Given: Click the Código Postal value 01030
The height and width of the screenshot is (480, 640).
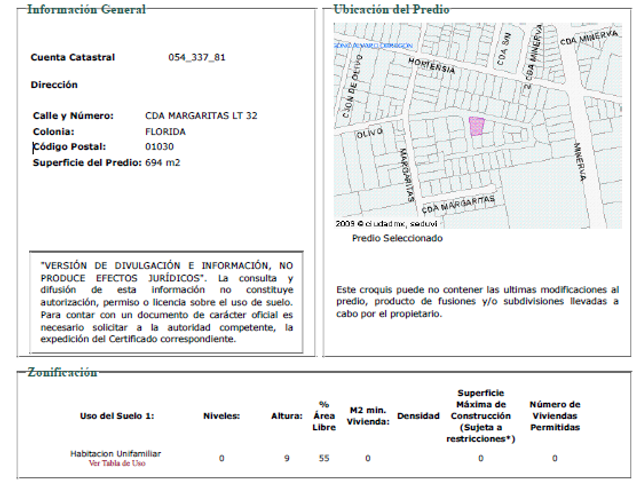Looking at the screenshot, I should coord(159,147).
